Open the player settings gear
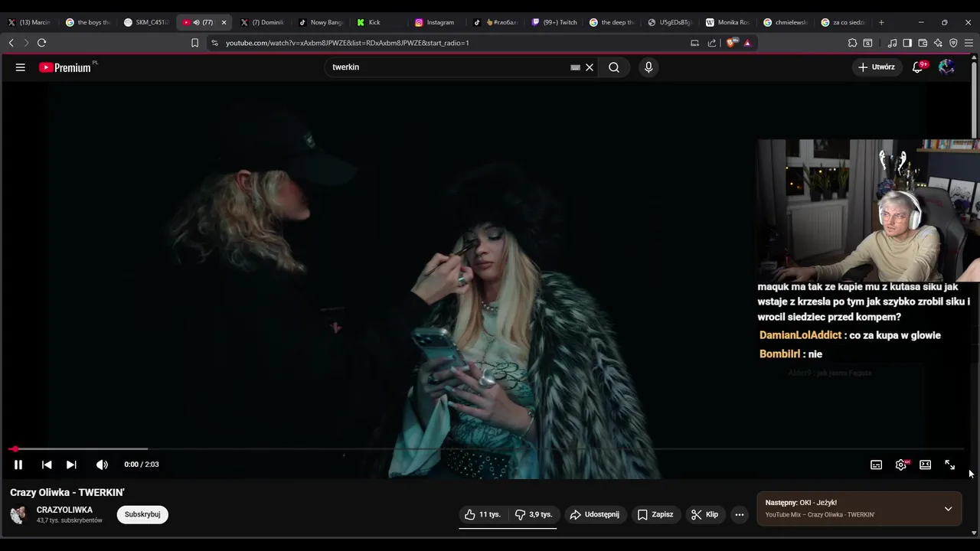980x551 pixels. tap(901, 465)
